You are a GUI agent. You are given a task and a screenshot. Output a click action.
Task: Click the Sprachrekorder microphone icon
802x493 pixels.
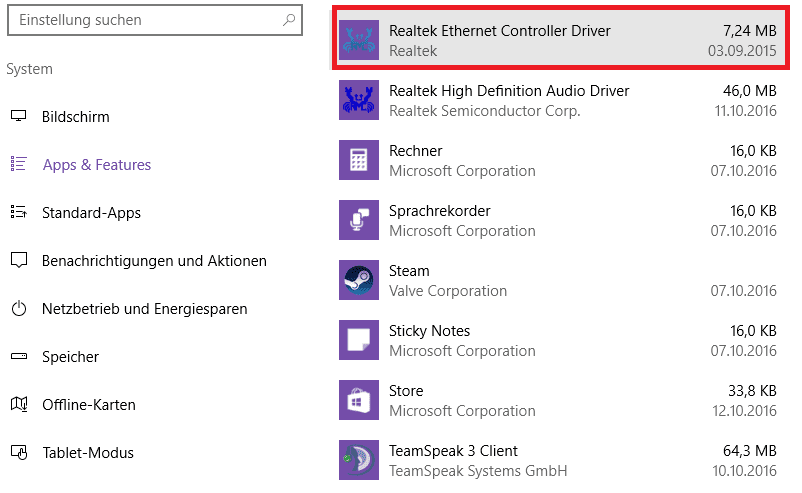pyautogui.click(x=359, y=220)
